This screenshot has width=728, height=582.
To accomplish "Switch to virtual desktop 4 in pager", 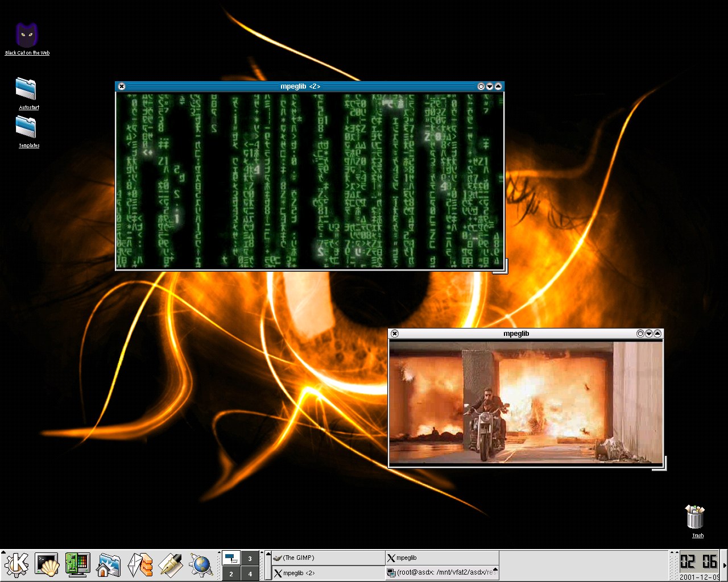I will (x=250, y=573).
